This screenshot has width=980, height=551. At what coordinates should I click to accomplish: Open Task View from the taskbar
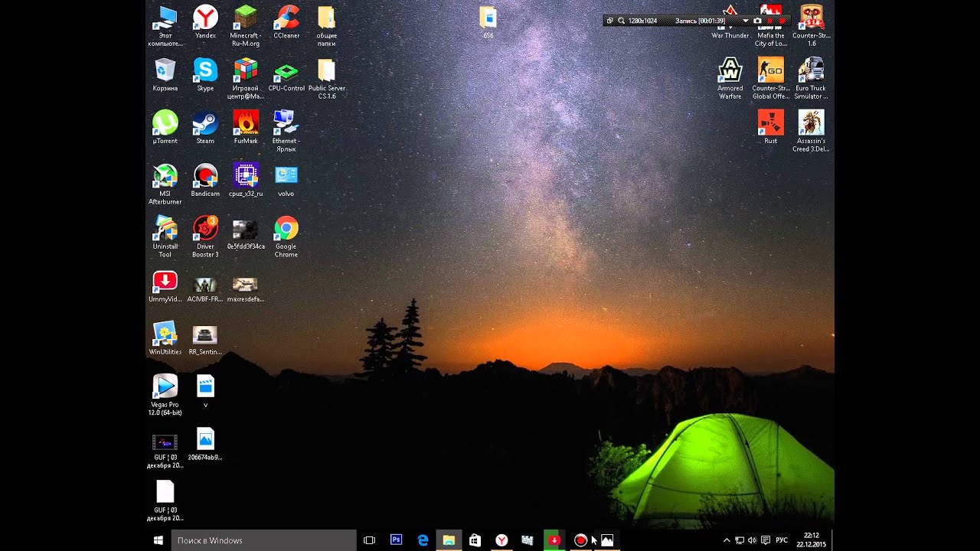[x=369, y=540]
